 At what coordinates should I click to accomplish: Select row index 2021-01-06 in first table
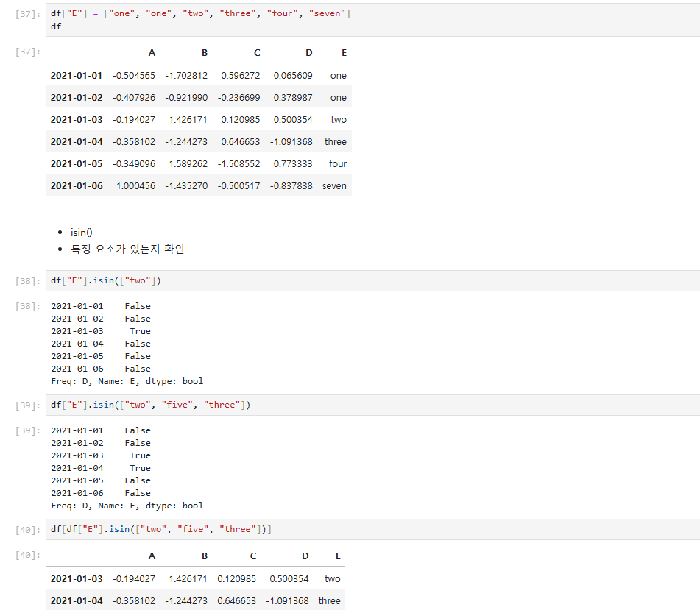pos(77,185)
